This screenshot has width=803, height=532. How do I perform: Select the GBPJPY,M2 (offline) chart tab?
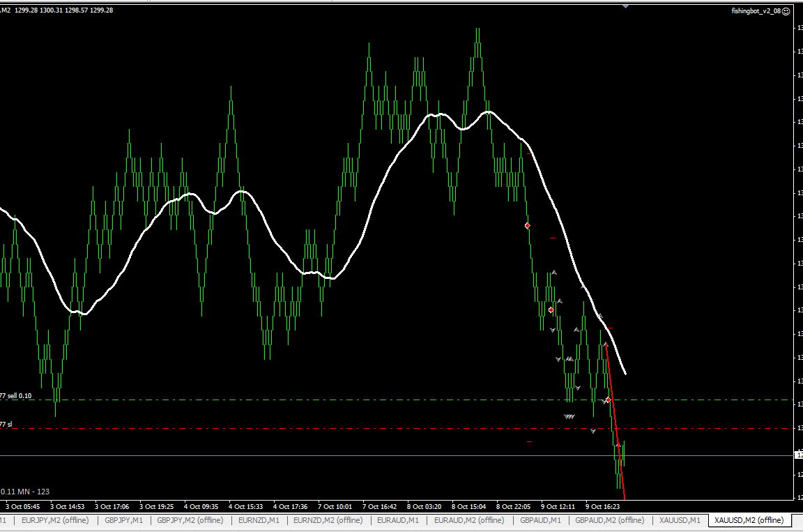190,520
